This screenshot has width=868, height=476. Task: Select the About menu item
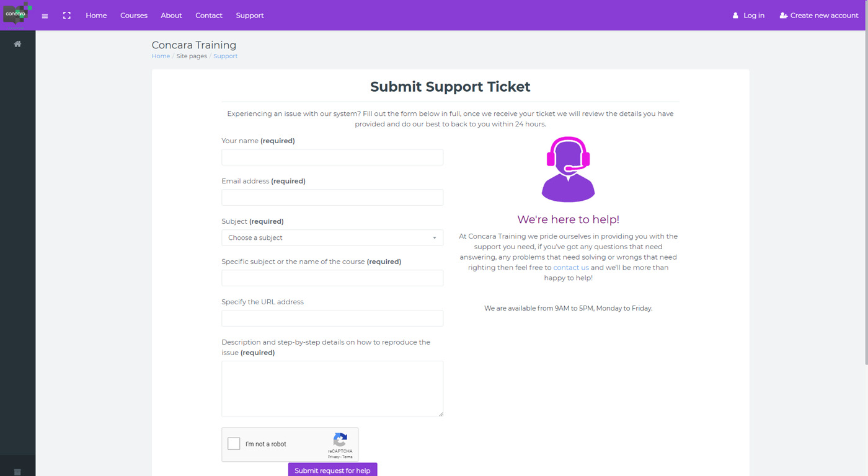click(171, 15)
